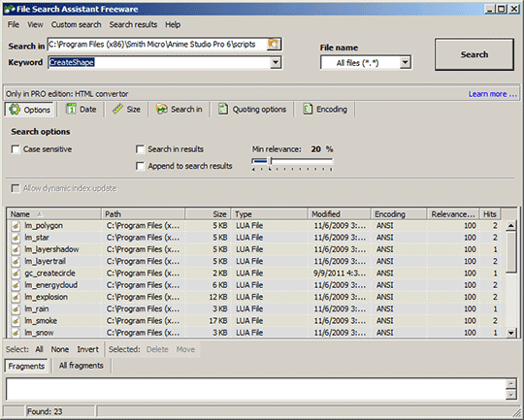Switch to the Fragments tab
The height and width of the screenshot is (420, 524).
pyautogui.click(x=26, y=367)
